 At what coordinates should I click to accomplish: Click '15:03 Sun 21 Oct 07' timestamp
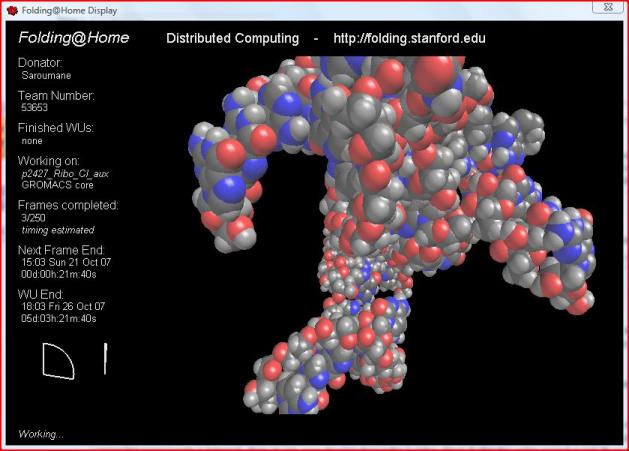click(x=66, y=262)
